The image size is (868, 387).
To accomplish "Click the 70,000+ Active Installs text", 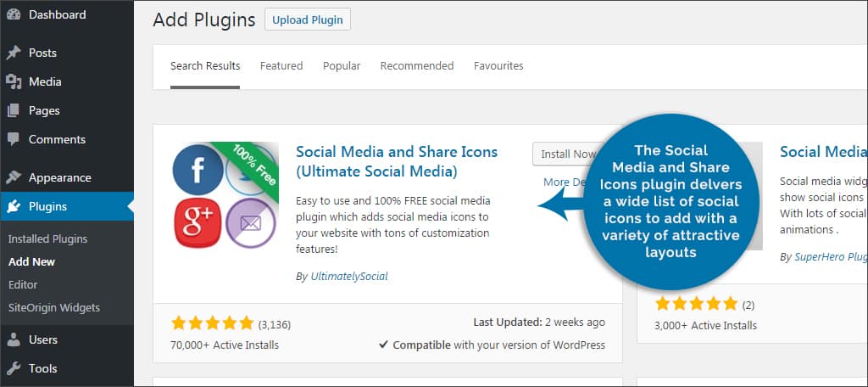I will point(225,345).
